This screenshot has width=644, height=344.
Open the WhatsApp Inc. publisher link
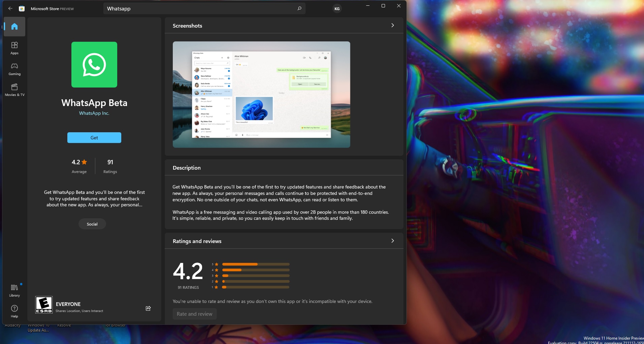[x=94, y=113]
